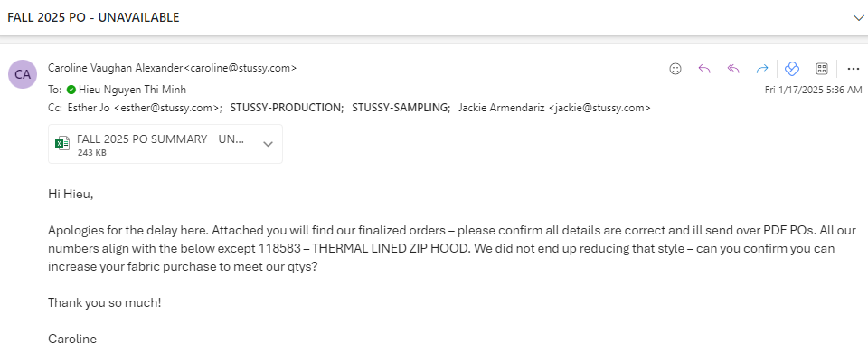Click the Excel file icon on attachment
868x354 pixels.
click(62, 143)
